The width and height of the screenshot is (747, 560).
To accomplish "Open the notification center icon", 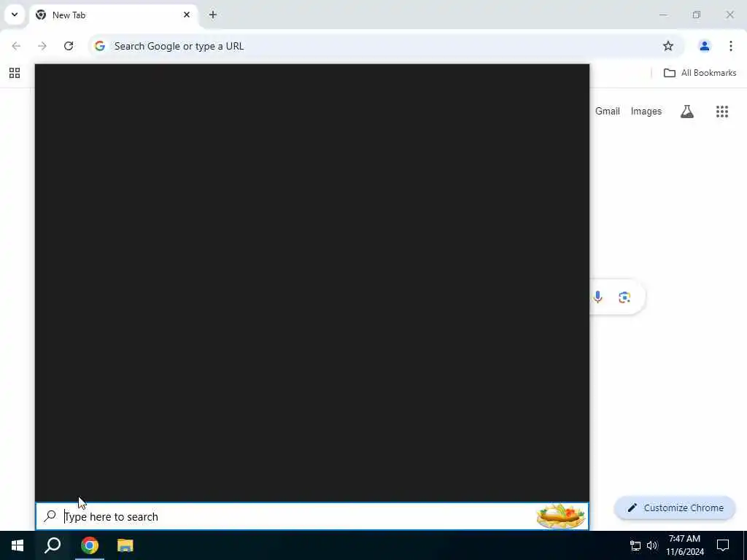I will pos(723,545).
